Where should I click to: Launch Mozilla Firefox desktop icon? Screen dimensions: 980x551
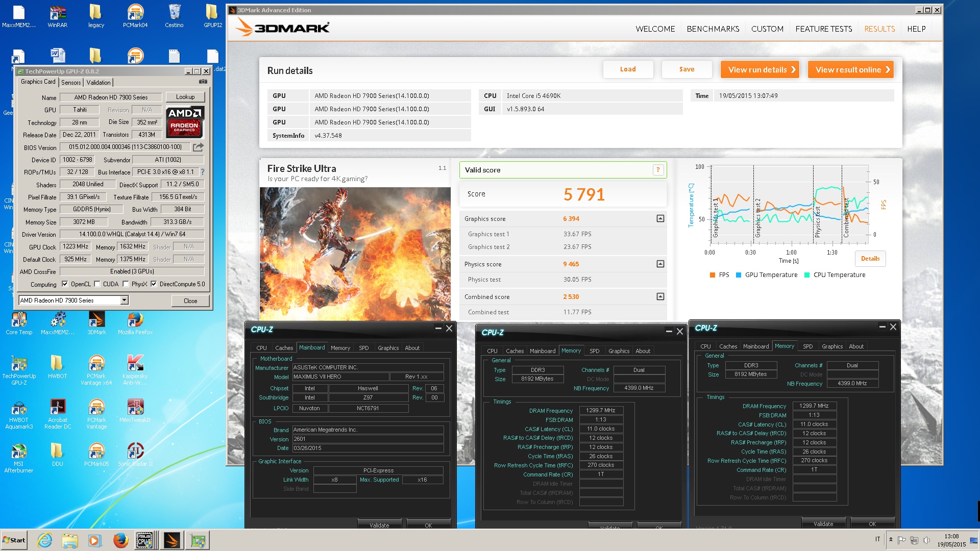coord(135,323)
